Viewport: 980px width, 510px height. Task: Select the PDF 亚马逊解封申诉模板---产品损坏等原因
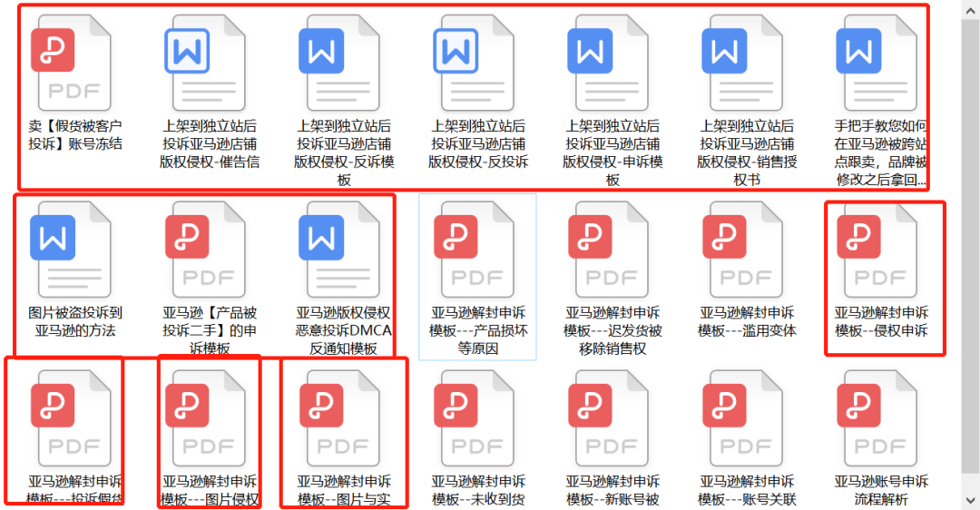[478, 278]
